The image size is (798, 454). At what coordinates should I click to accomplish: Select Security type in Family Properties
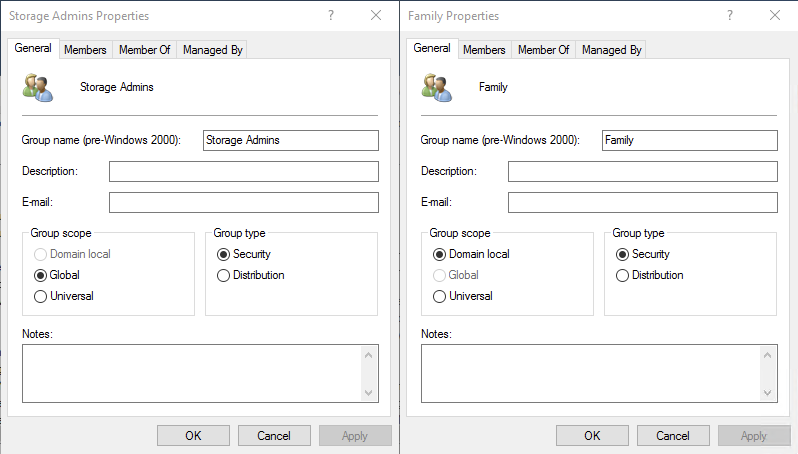pyautogui.click(x=643, y=254)
